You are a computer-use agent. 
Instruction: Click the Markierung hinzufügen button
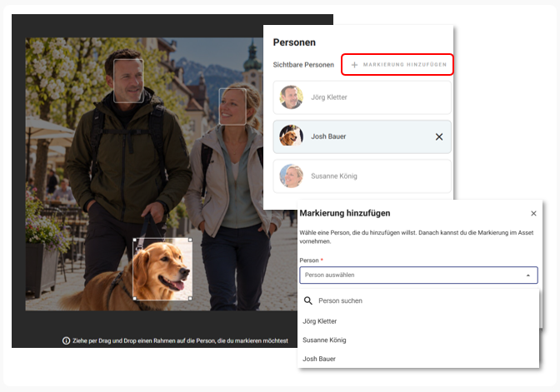click(x=397, y=65)
